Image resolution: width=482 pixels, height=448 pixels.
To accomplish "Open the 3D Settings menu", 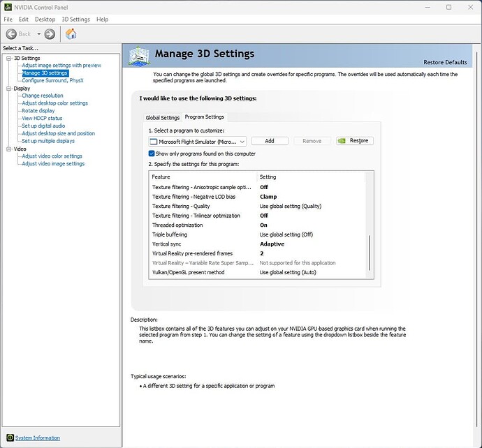I will (75, 20).
